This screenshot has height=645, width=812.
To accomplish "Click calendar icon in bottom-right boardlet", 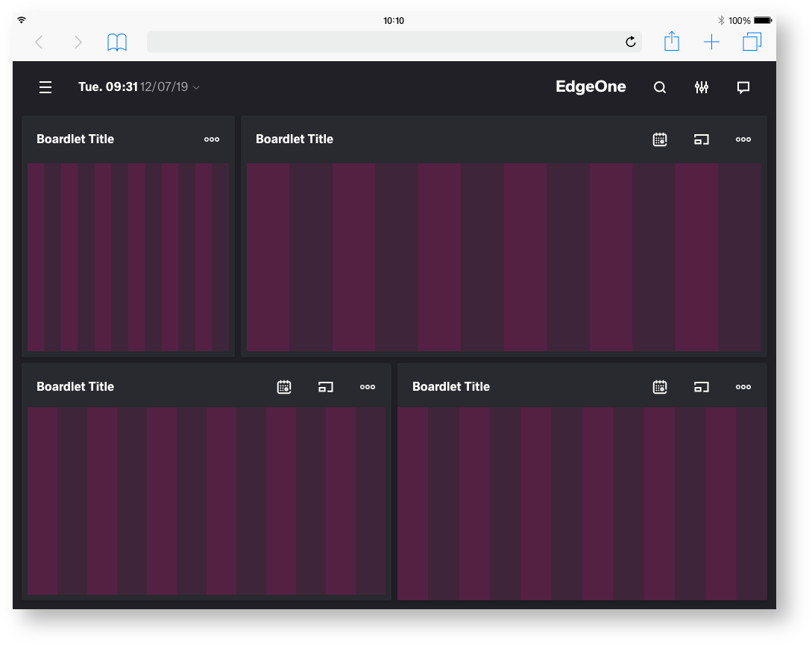I will click(x=660, y=387).
